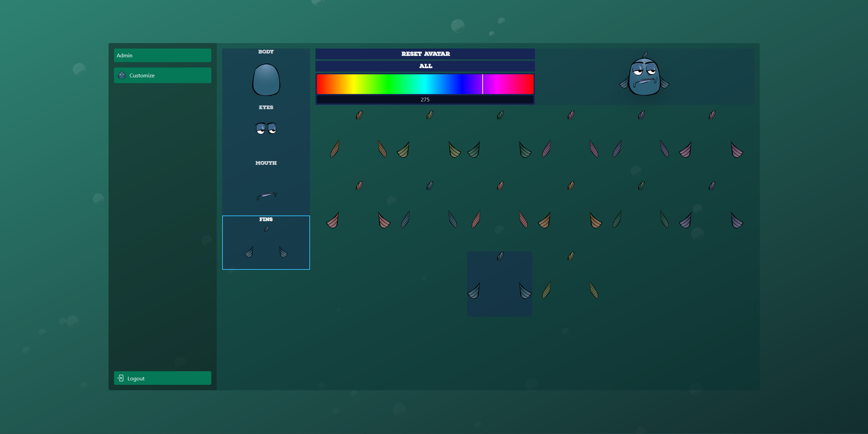This screenshot has width=868, height=434.
Task: Click the fish avatar icon beside Customize
Action: click(x=122, y=75)
